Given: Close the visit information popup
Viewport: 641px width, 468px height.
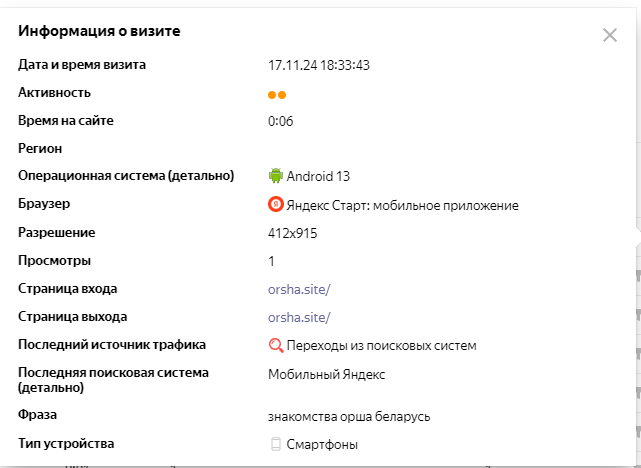Looking at the screenshot, I should click(610, 35).
